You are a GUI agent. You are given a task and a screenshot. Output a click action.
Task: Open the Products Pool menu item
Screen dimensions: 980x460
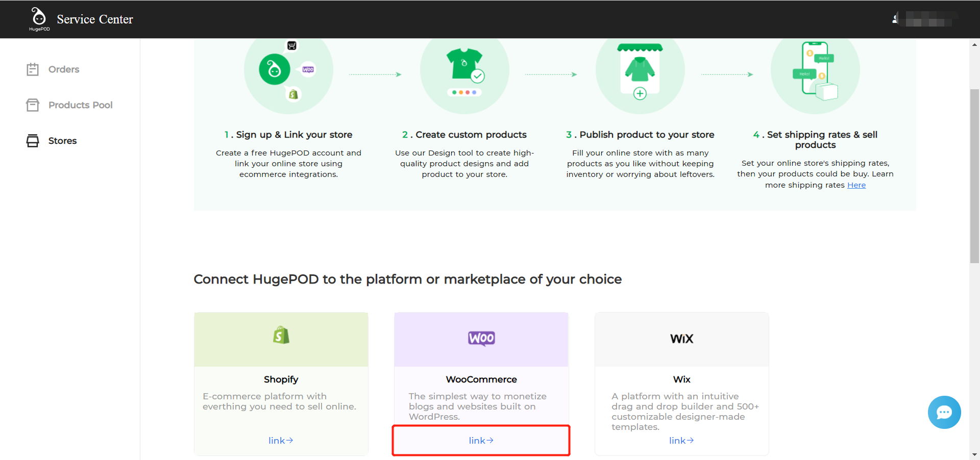pos(80,105)
